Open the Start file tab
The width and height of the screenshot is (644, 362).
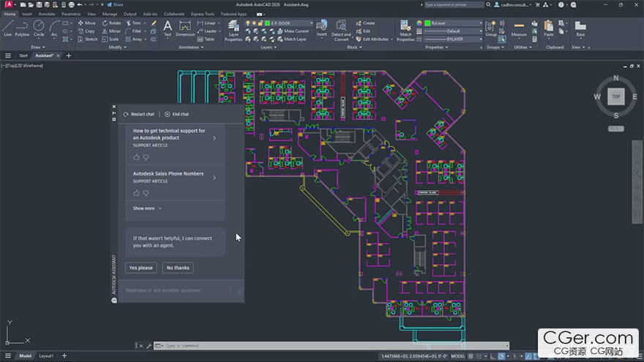(x=23, y=56)
